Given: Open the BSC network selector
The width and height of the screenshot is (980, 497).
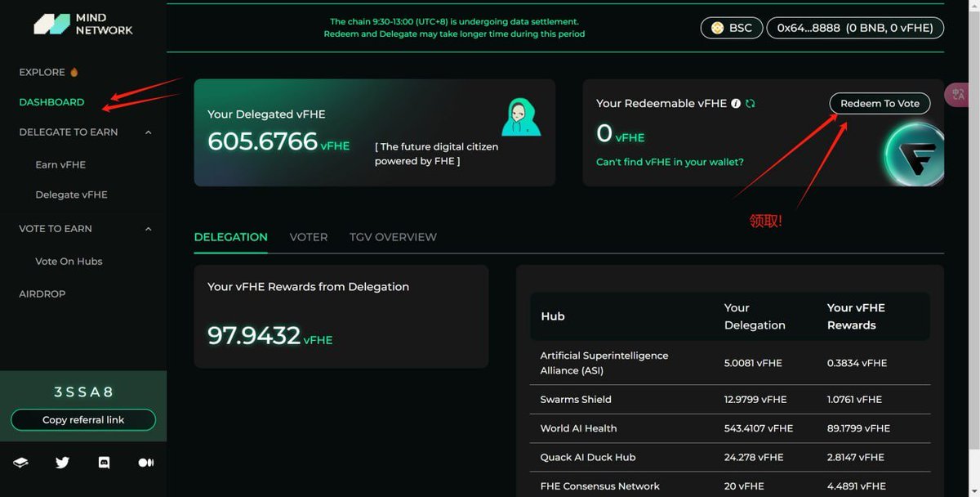Looking at the screenshot, I should pyautogui.click(x=732, y=28).
